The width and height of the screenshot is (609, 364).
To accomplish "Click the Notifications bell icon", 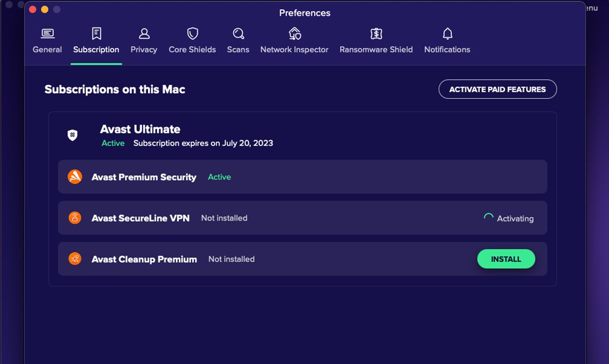I will (447, 32).
